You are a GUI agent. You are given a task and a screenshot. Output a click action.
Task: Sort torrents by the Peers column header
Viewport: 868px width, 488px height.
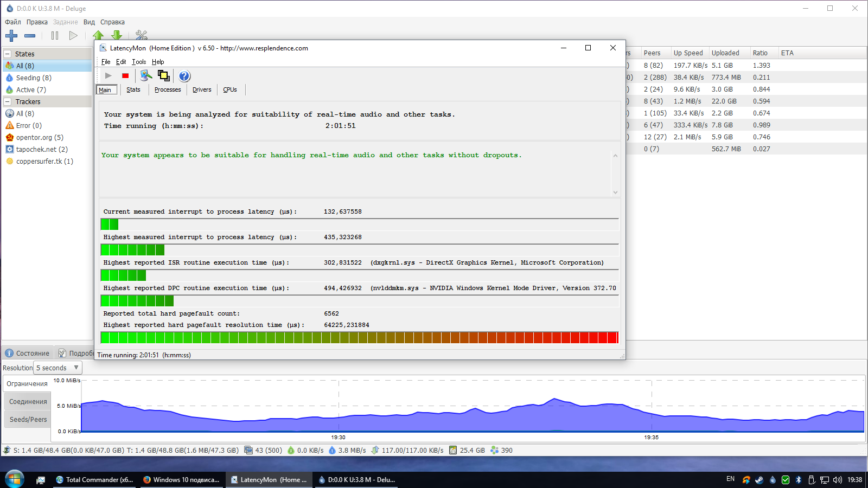click(x=655, y=53)
